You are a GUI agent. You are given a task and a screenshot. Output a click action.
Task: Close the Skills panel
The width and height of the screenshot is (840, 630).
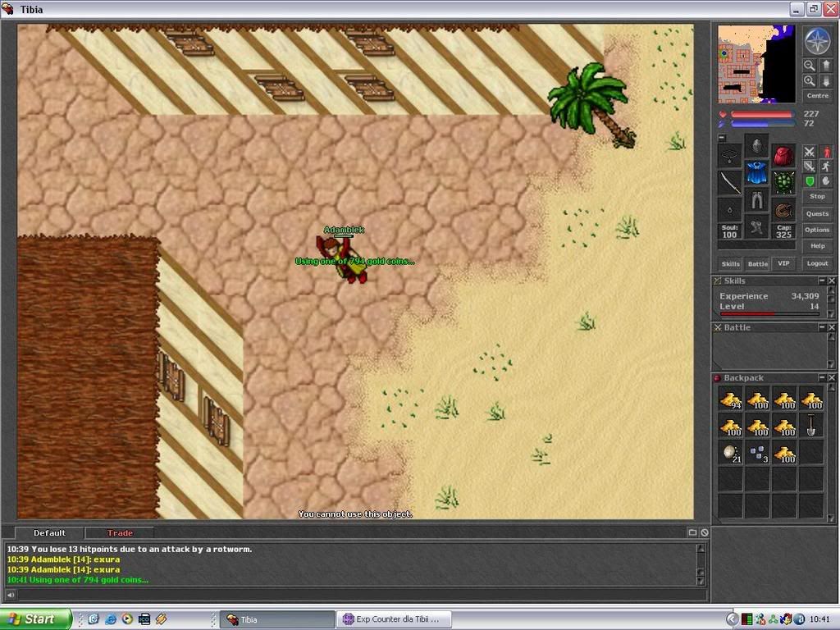click(x=832, y=281)
